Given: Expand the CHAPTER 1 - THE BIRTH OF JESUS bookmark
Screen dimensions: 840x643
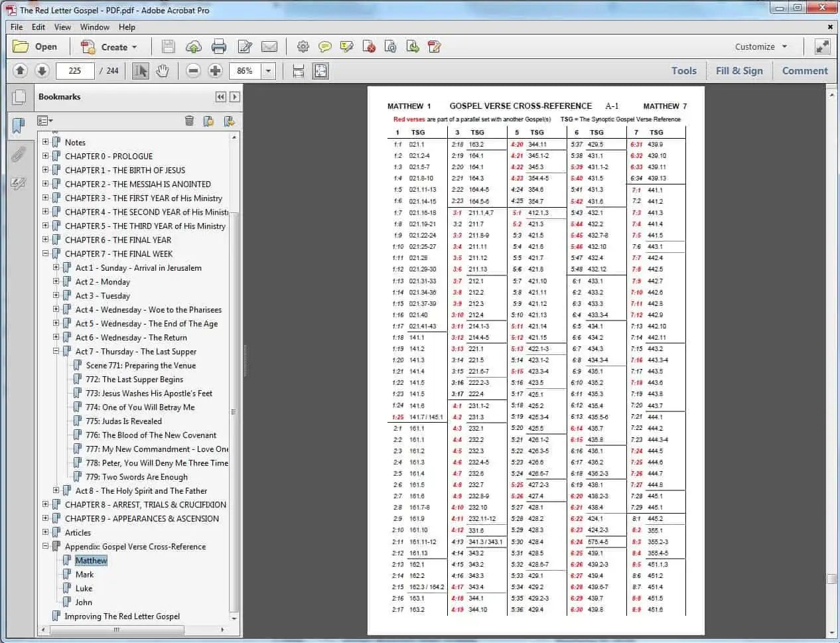Looking at the screenshot, I should click(x=45, y=170).
